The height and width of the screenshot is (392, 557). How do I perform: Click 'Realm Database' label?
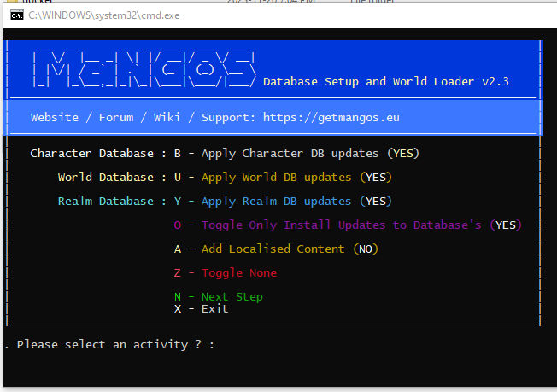point(105,201)
